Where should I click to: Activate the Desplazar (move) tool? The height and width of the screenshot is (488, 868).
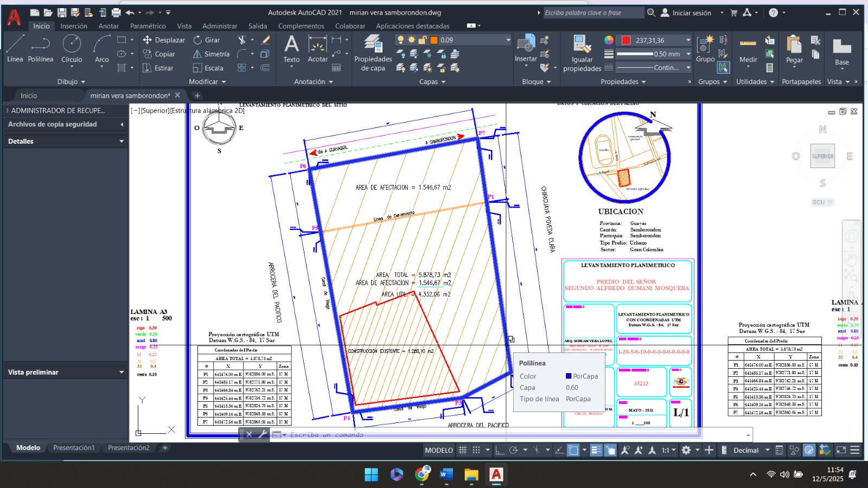pyautogui.click(x=164, y=40)
